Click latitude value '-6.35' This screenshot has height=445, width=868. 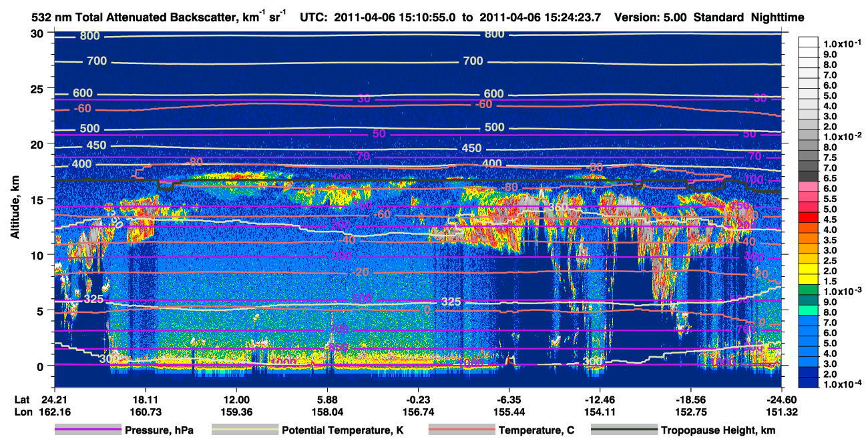point(509,400)
